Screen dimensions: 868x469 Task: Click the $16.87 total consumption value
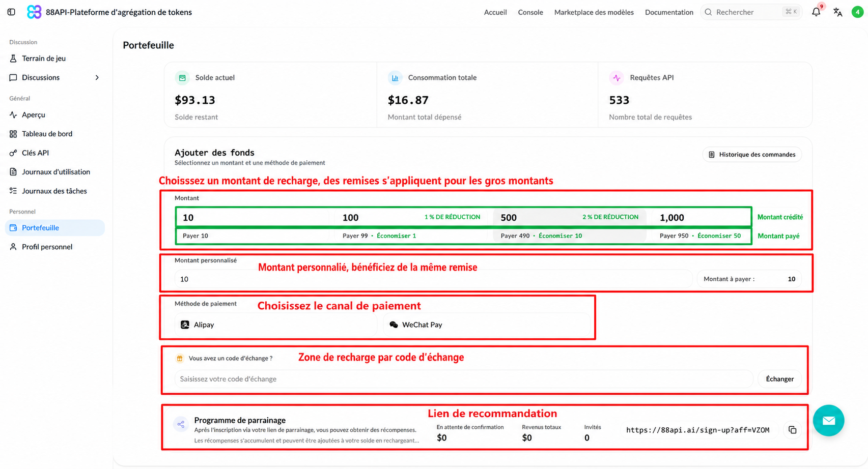(408, 100)
